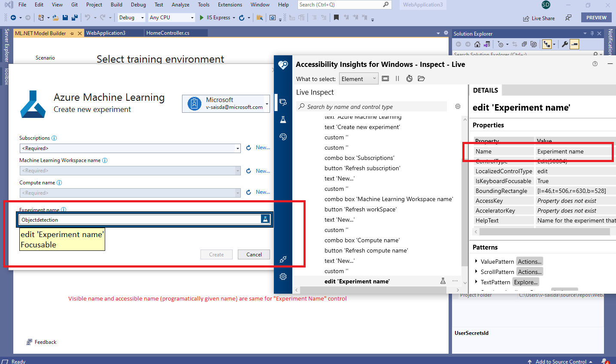Expand the ValuePattern entry under Patterns
Viewport: 616px width, 364px height.
point(477,261)
